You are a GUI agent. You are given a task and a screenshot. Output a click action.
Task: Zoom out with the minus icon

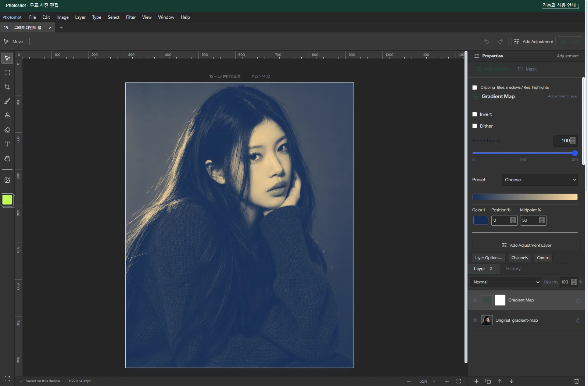409,381
